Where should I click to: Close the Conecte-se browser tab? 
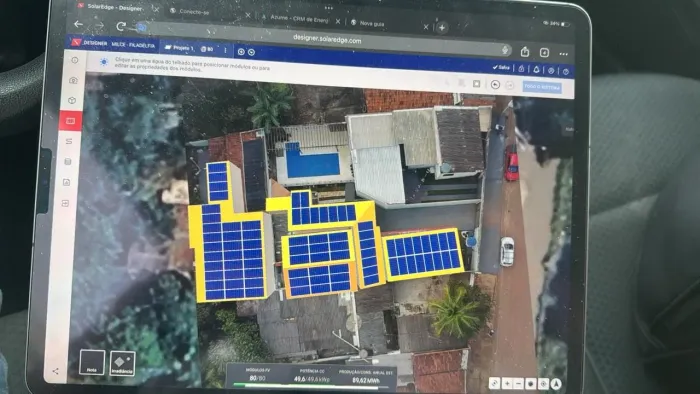coord(248,15)
